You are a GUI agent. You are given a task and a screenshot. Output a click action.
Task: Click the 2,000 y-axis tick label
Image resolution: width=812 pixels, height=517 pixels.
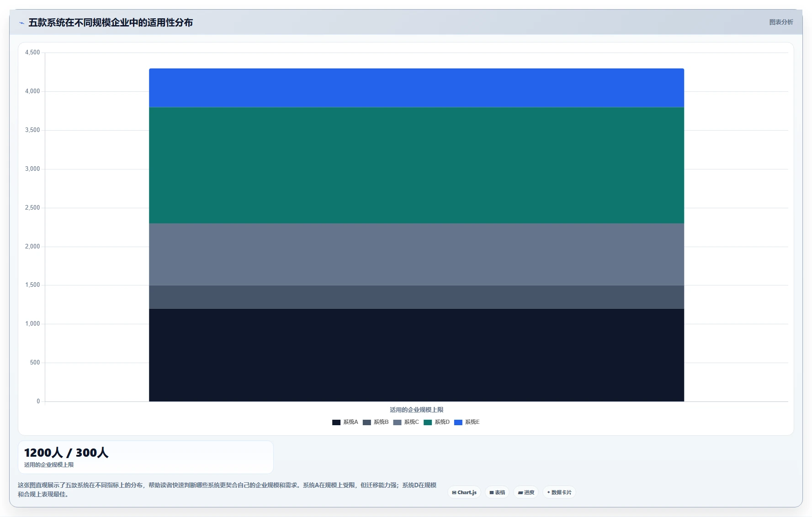click(32, 247)
